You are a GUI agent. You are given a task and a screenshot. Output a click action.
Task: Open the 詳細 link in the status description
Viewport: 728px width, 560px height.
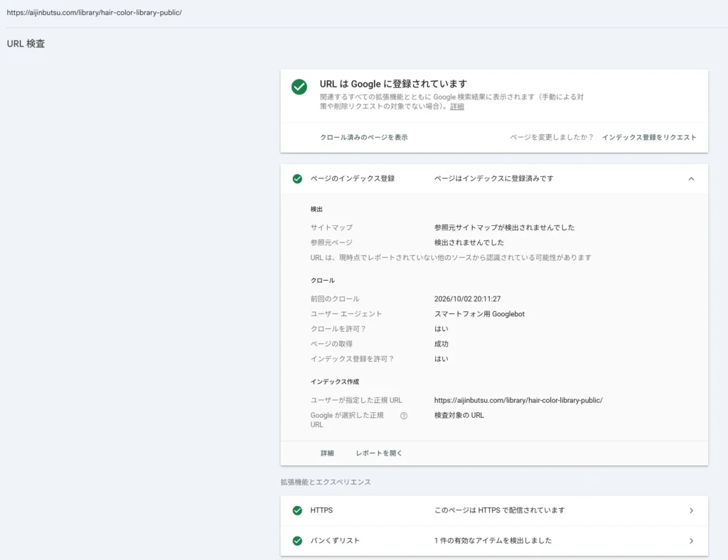(457, 107)
